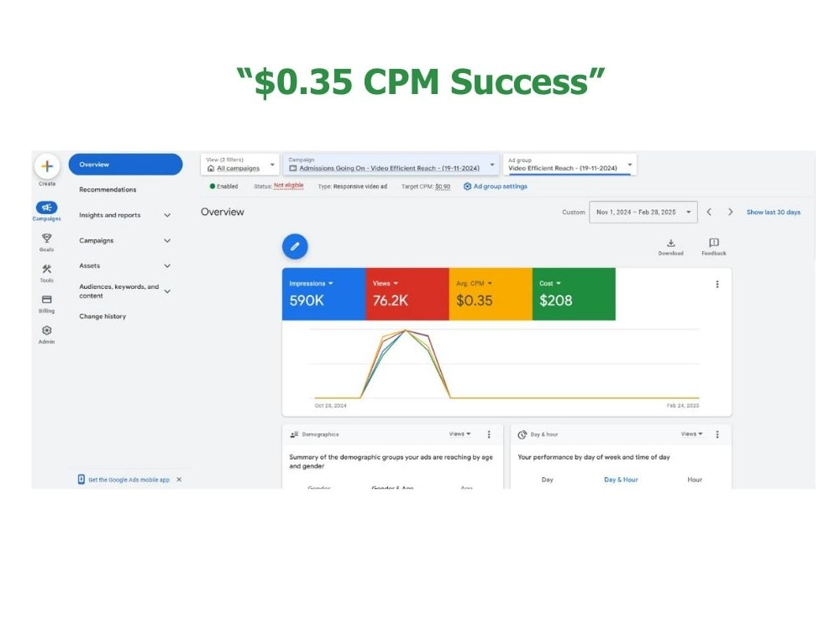Screen dimensions: 840x630
Task: Close the Google Ads mobile app banner
Action: click(179, 480)
